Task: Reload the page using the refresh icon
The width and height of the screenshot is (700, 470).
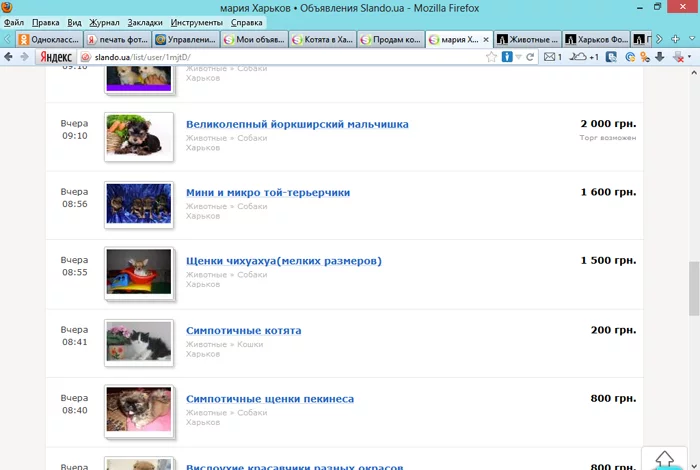Action: pyautogui.click(x=530, y=58)
